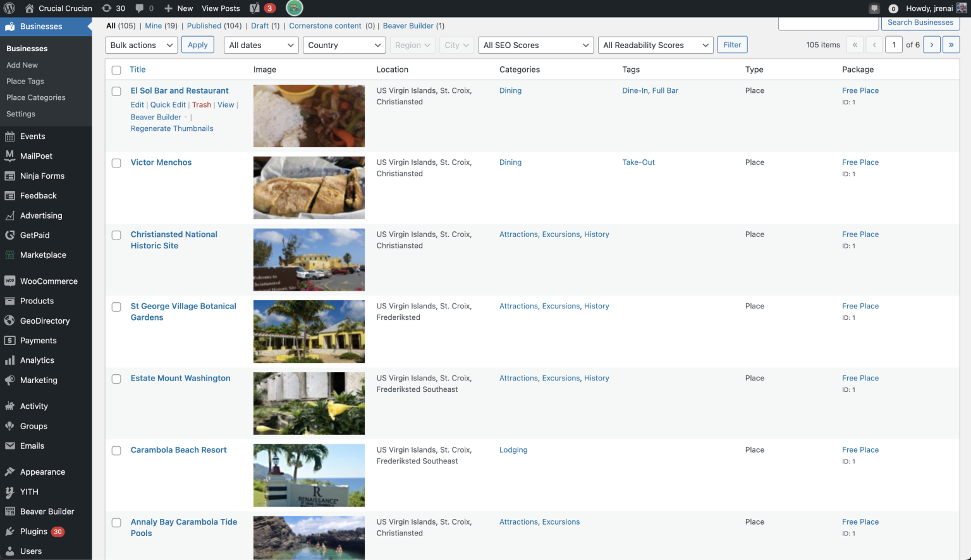Open the All SEO Scores dropdown
The image size is (971, 560).
(x=535, y=45)
